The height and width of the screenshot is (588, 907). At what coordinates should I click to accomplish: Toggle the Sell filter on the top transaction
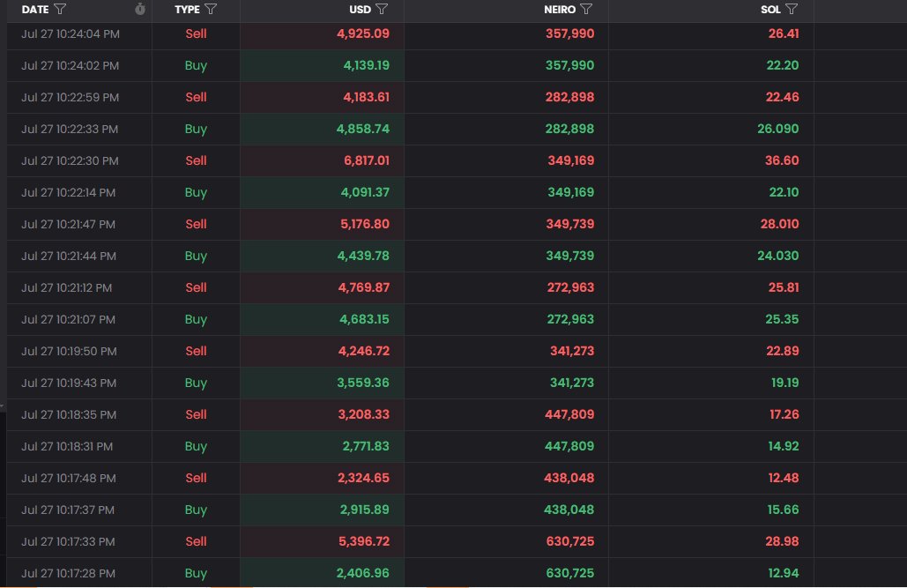tap(196, 33)
